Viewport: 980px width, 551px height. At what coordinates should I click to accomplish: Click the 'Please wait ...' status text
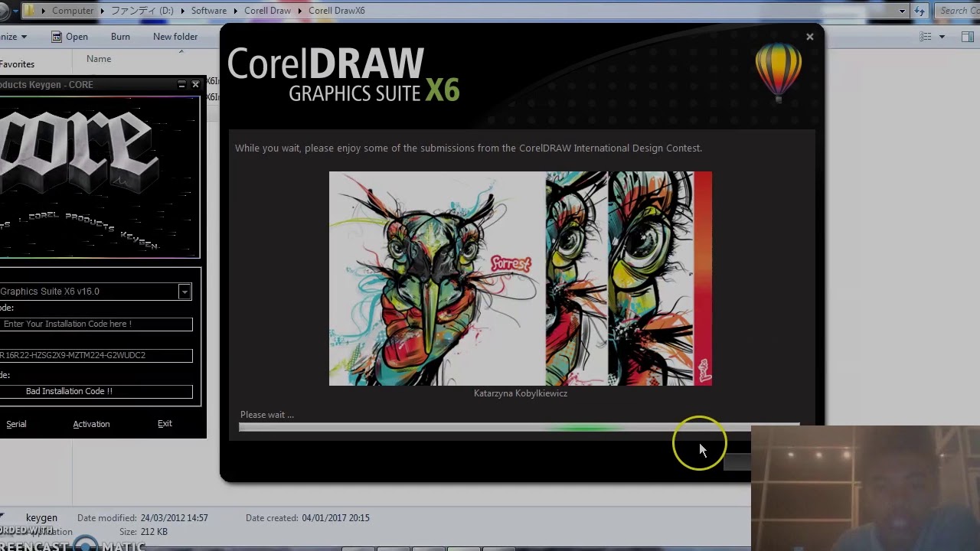coord(267,415)
